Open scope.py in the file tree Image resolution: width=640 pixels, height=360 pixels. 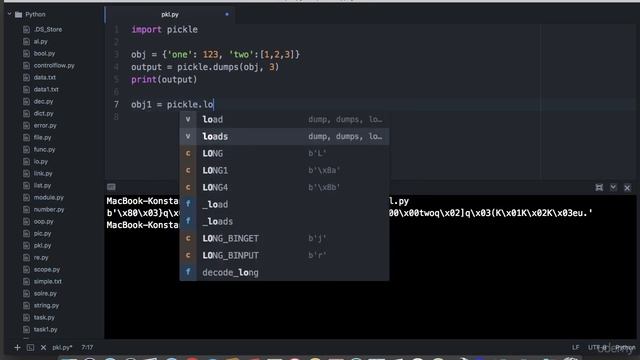tap(47, 269)
